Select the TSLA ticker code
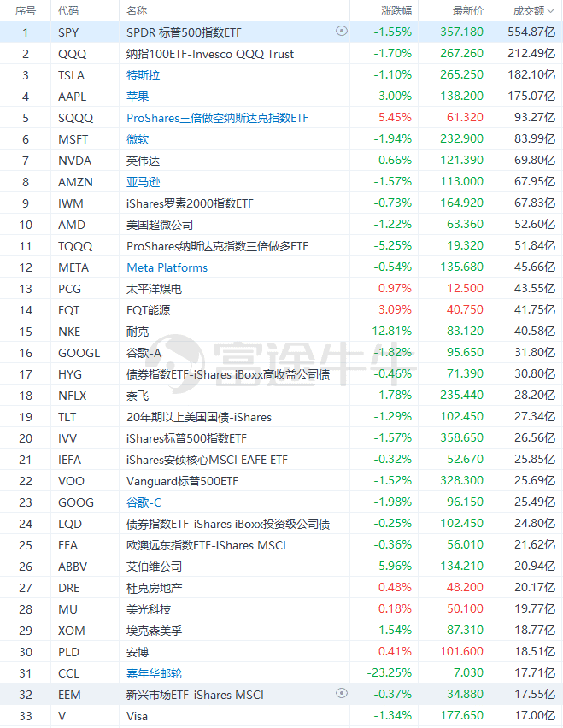The image size is (563, 728). coord(71,75)
